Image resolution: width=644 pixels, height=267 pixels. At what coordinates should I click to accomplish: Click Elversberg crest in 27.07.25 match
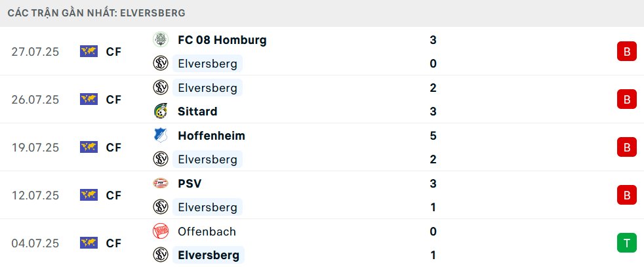pos(161,64)
